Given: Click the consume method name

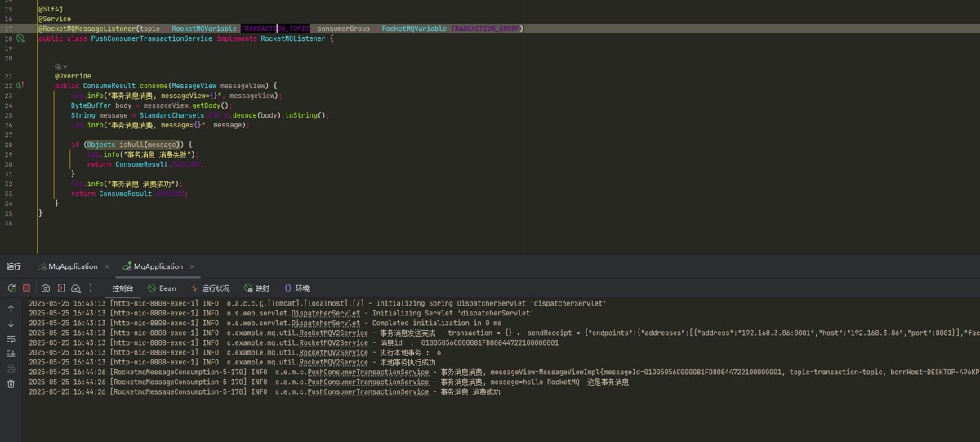Looking at the screenshot, I should point(154,86).
